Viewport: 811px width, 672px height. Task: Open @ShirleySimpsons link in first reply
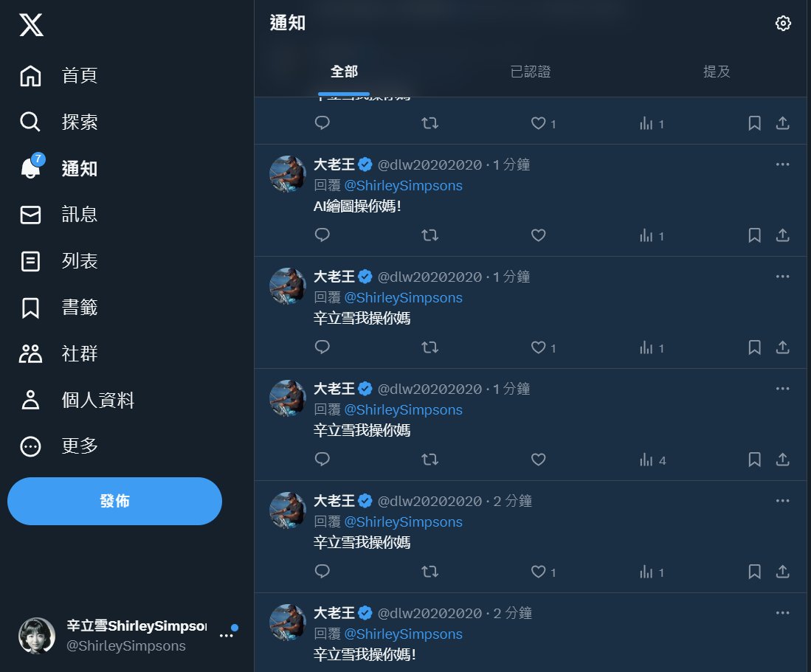tap(404, 186)
